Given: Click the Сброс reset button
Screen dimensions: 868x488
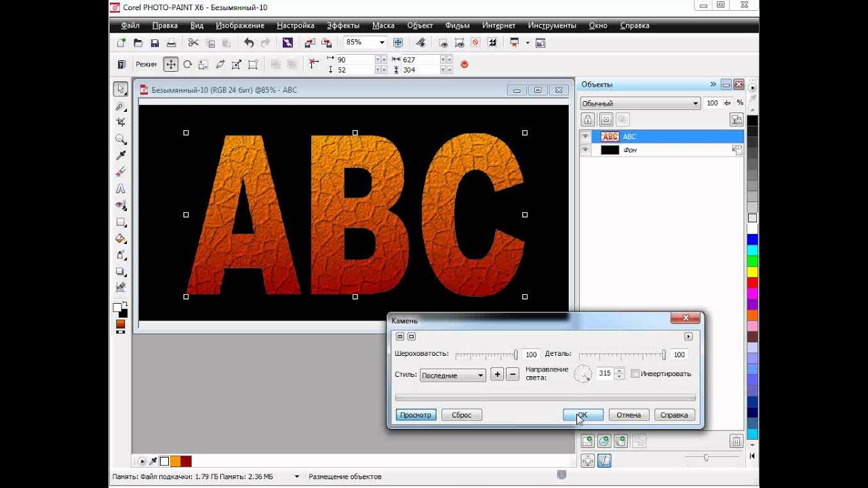Looking at the screenshot, I should (x=462, y=415).
